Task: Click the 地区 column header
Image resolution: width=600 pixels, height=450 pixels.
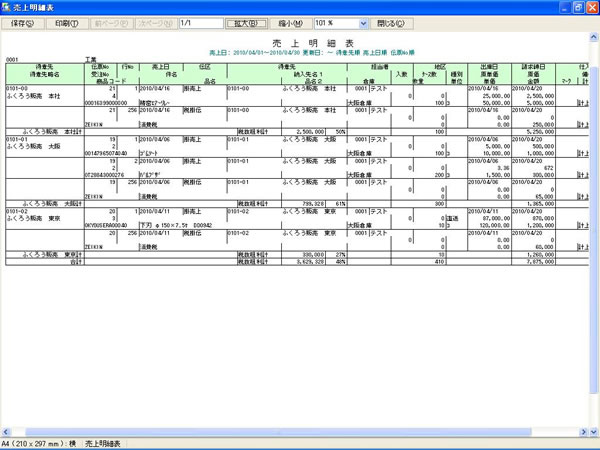Action: pos(440,67)
